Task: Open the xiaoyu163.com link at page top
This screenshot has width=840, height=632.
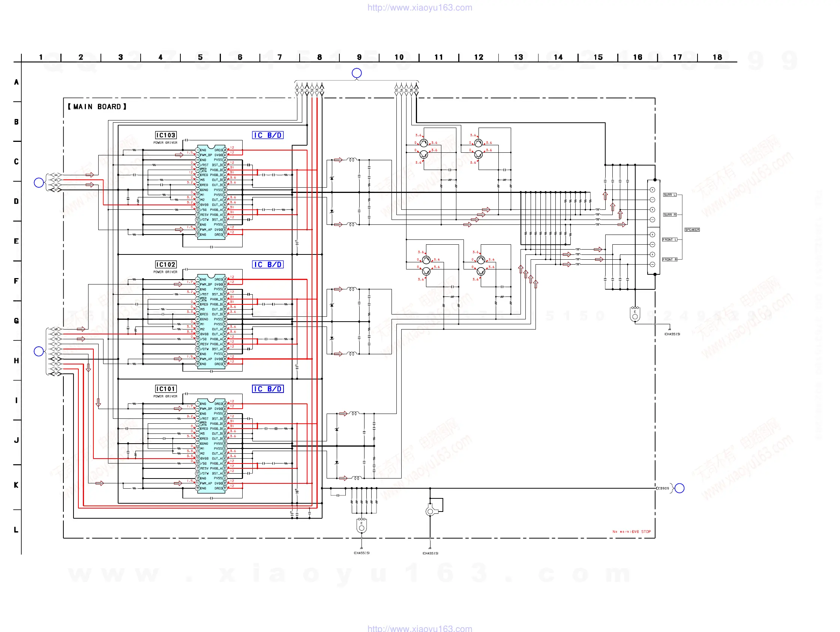Action: click(x=420, y=8)
